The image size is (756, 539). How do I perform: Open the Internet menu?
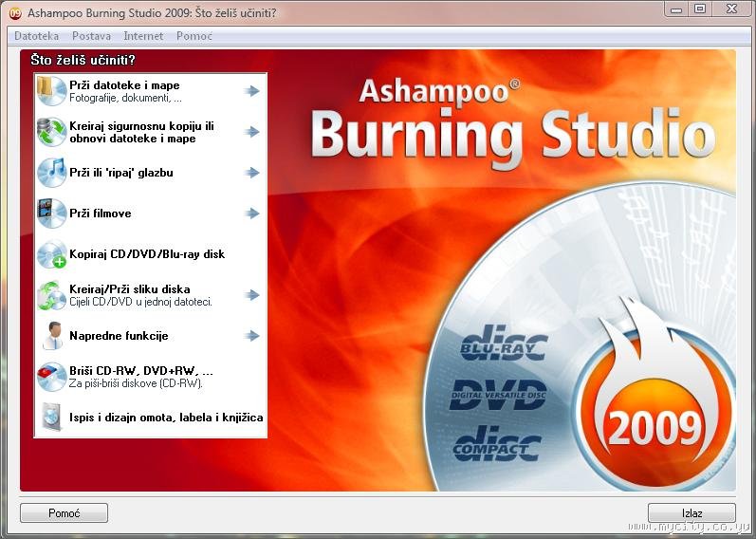(143, 36)
